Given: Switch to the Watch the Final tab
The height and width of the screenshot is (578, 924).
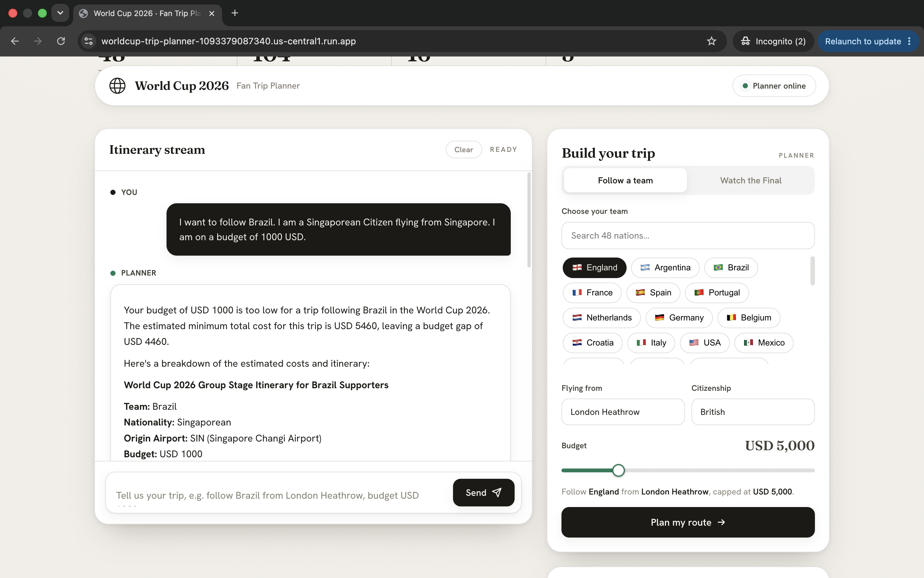Looking at the screenshot, I should pyautogui.click(x=751, y=180).
